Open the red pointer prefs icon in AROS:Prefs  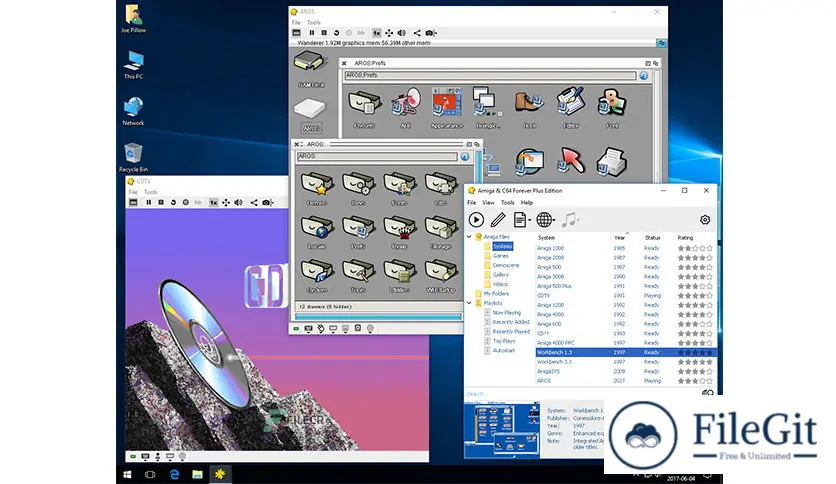click(570, 162)
